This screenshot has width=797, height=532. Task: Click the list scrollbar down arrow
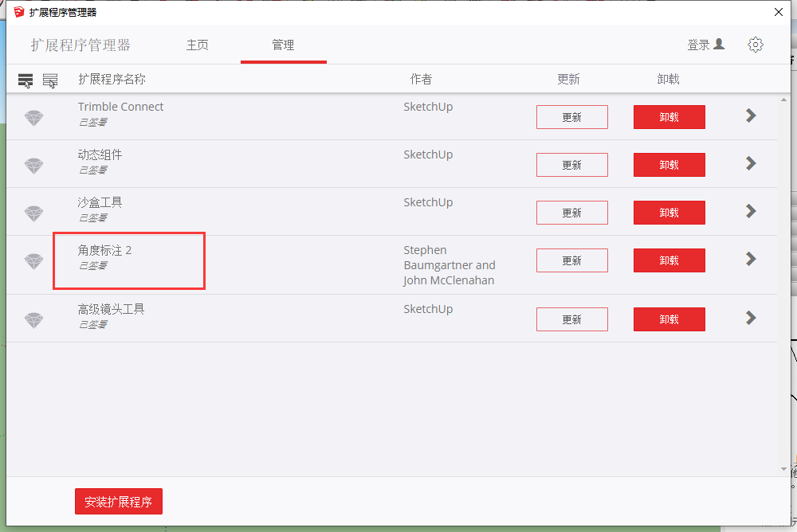783,469
